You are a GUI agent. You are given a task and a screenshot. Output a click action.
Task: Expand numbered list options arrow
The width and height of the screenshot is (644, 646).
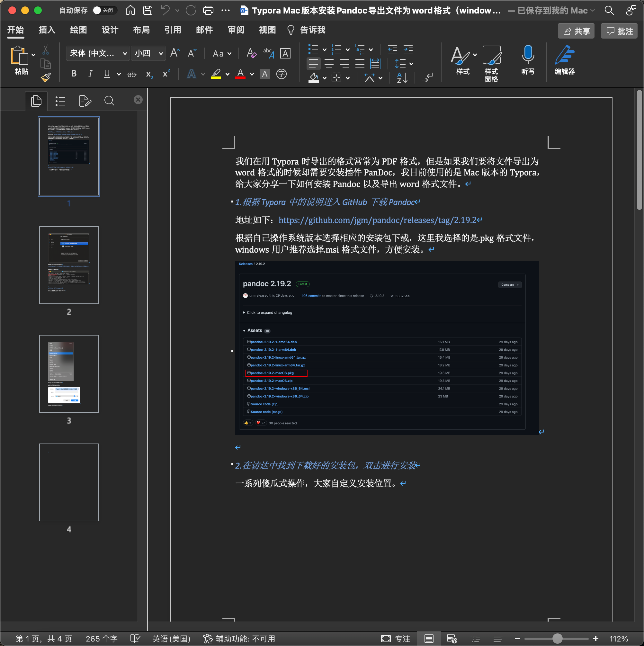click(x=348, y=50)
